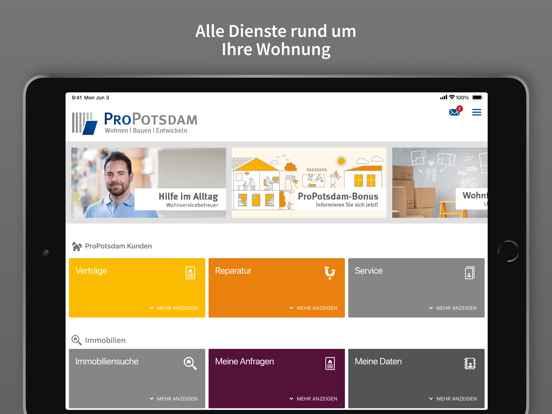Open the Hilfe im Alltag banner

click(149, 183)
